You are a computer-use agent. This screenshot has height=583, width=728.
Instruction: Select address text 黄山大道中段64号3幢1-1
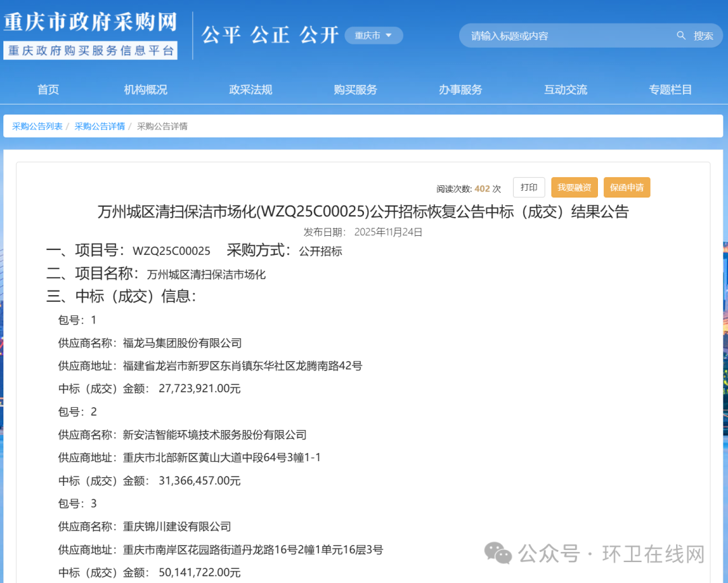pyautogui.click(x=260, y=458)
